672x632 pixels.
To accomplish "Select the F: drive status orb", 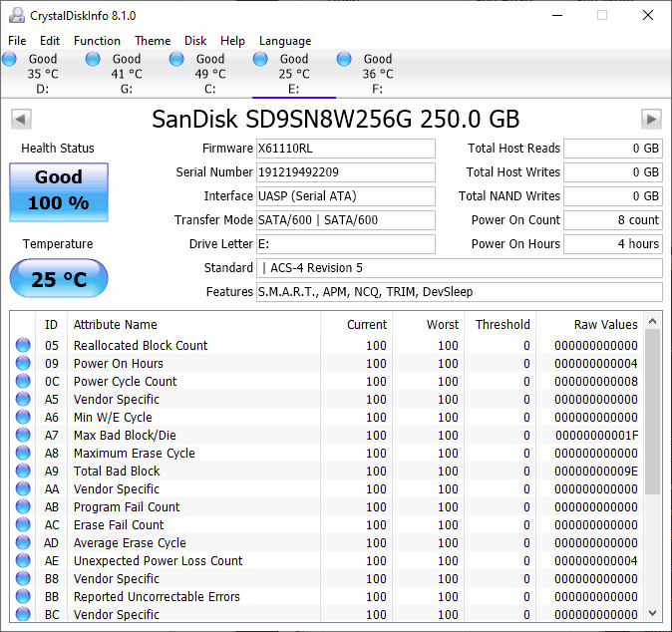I will (x=344, y=59).
